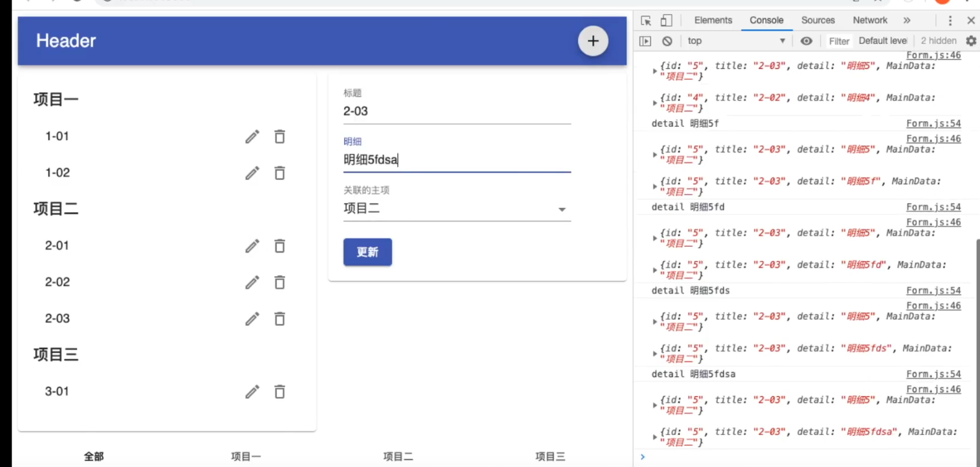The height and width of the screenshot is (467, 980).
Task: Delete item 1-02 with its trash icon
Action: 279,173
